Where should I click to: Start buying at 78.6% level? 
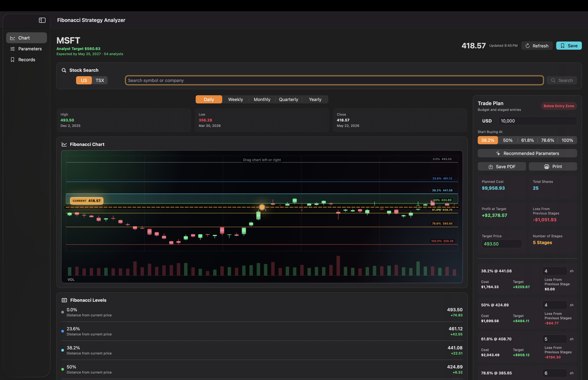547,140
